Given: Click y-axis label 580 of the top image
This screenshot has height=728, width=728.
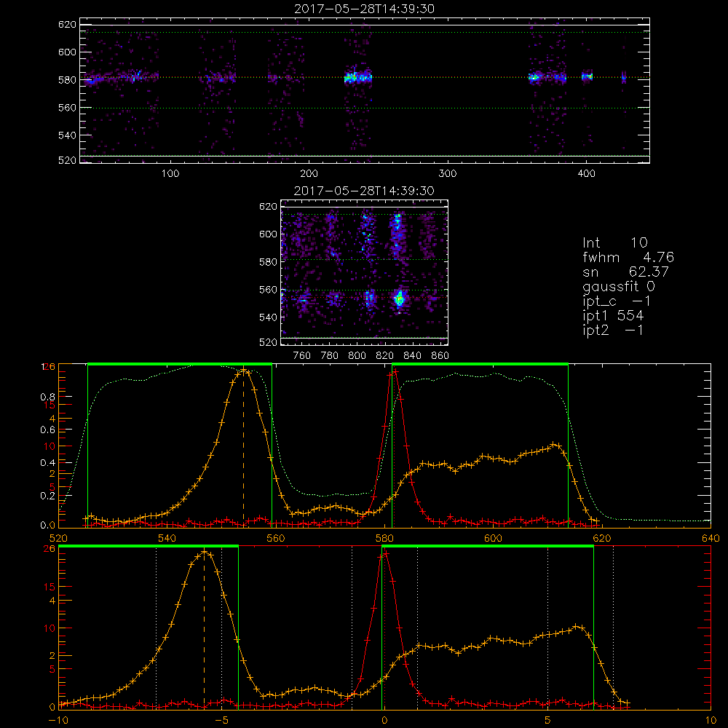Looking at the screenshot, I should pyautogui.click(x=67, y=80).
